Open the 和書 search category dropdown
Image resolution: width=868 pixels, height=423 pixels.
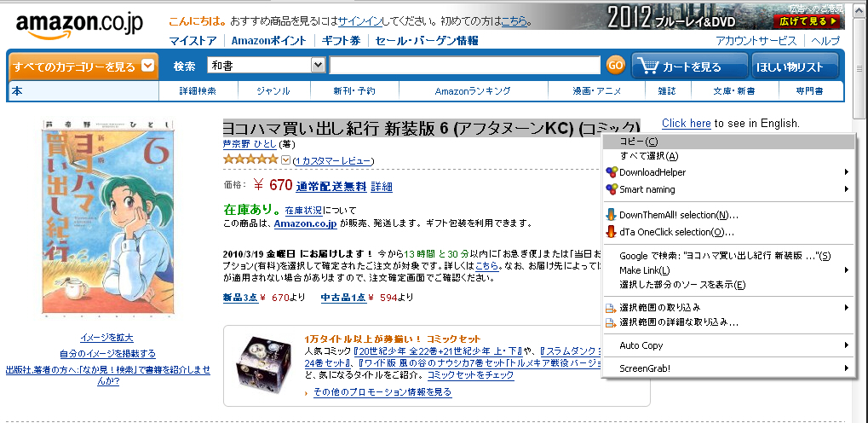(318, 65)
